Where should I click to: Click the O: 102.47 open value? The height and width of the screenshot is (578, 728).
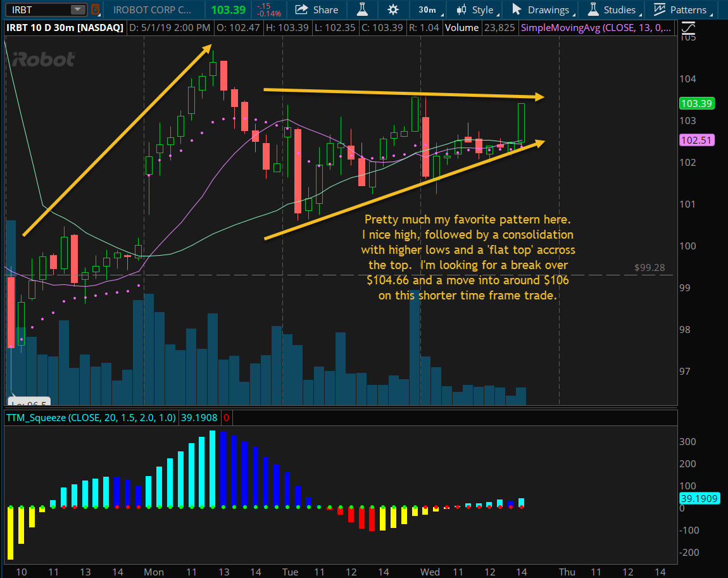coord(238,28)
